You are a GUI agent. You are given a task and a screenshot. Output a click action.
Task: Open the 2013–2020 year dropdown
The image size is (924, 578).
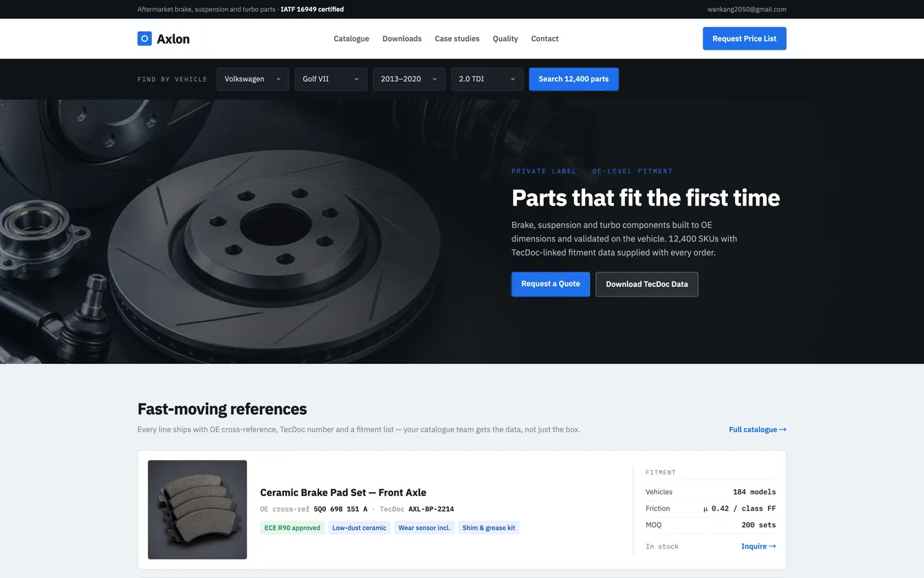point(409,79)
